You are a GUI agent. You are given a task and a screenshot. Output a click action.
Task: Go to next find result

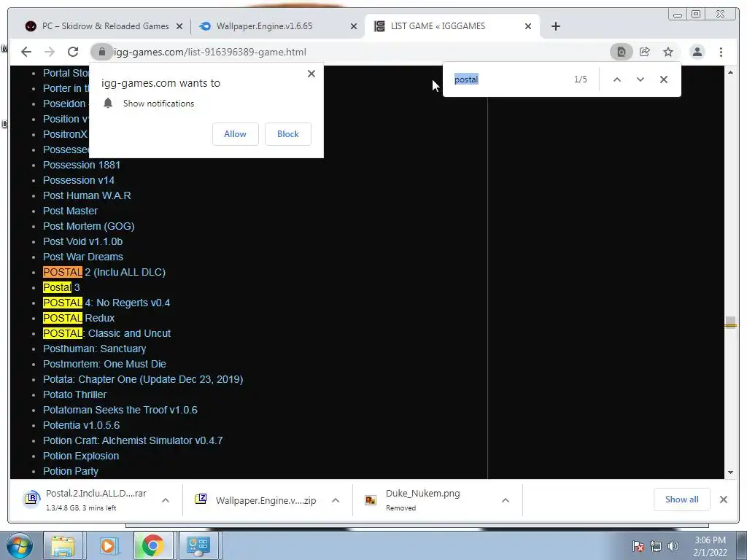(x=640, y=79)
